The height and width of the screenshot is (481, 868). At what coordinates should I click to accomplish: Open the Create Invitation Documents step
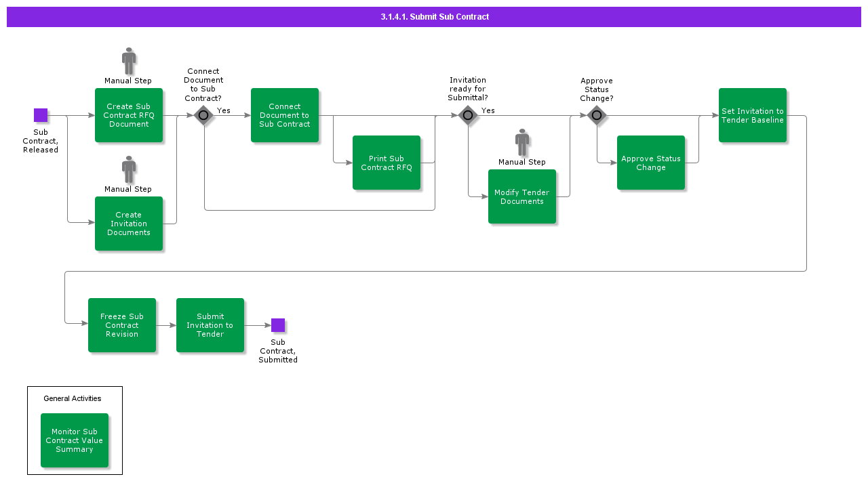(x=129, y=224)
